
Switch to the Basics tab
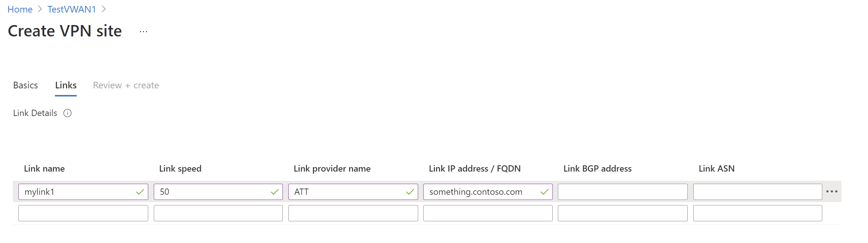click(25, 85)
